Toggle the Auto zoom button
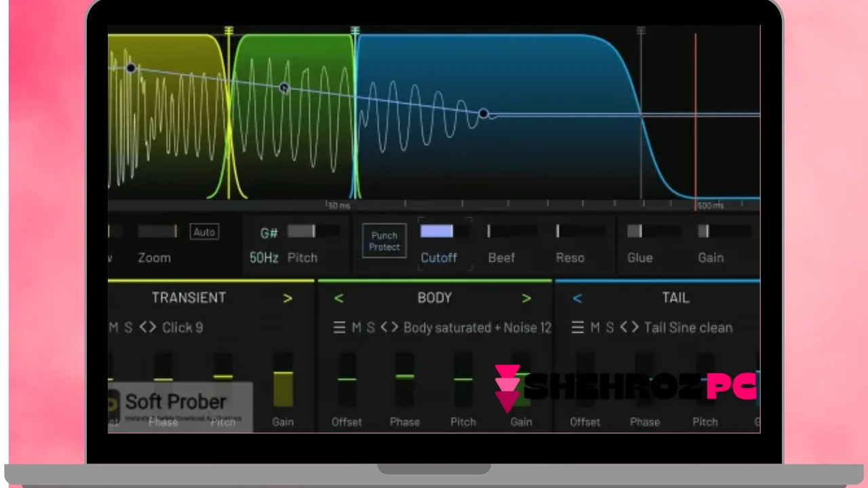This screenshot has width=868, height=488. tap(204, 232)
